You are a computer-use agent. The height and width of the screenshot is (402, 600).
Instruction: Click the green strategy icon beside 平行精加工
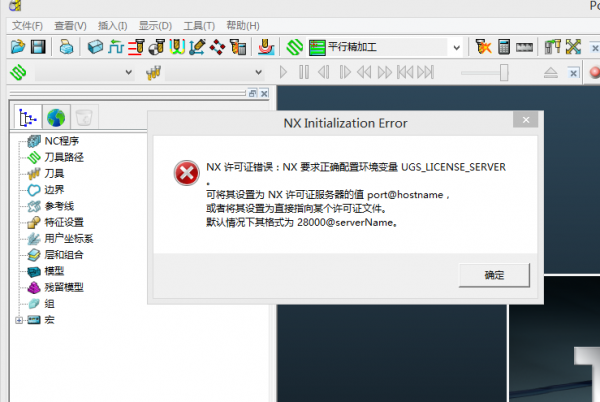pos(317,47)
